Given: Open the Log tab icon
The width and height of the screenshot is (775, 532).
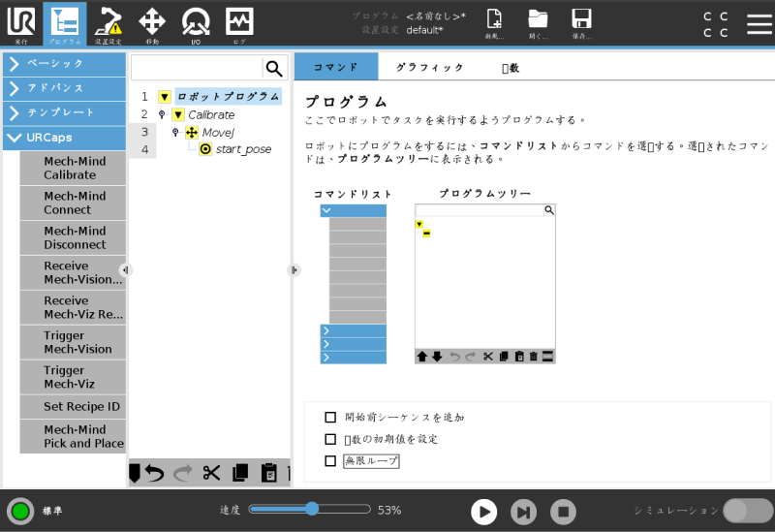Looking at the screenshot, I should (x=239, y=23).
